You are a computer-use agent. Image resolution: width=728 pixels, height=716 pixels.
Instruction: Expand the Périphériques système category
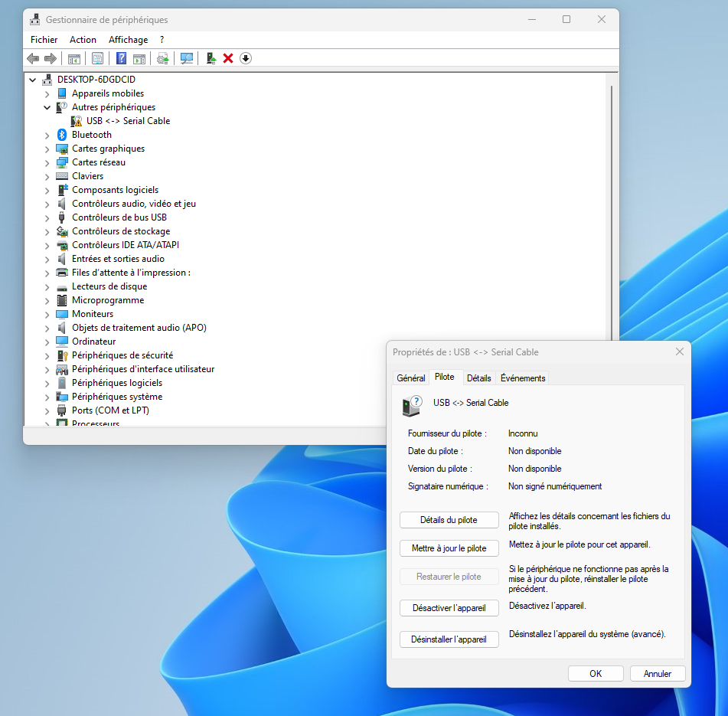(47, 397)
